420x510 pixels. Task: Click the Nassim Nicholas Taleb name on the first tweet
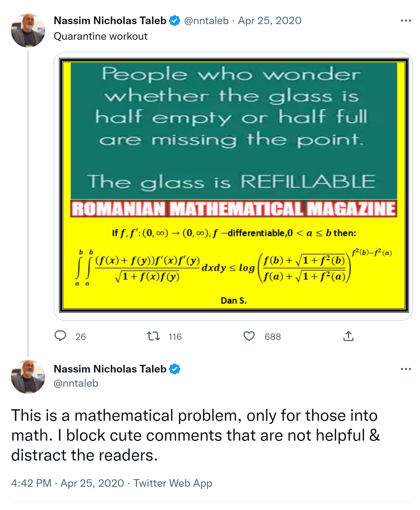pos(110,21)
